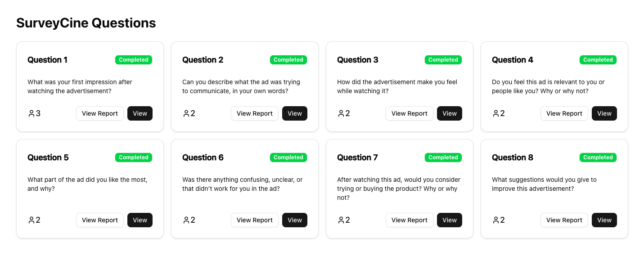Click the Completed badge on Question 1
Screen dimensions: 644x270
[x=134, y=60]
